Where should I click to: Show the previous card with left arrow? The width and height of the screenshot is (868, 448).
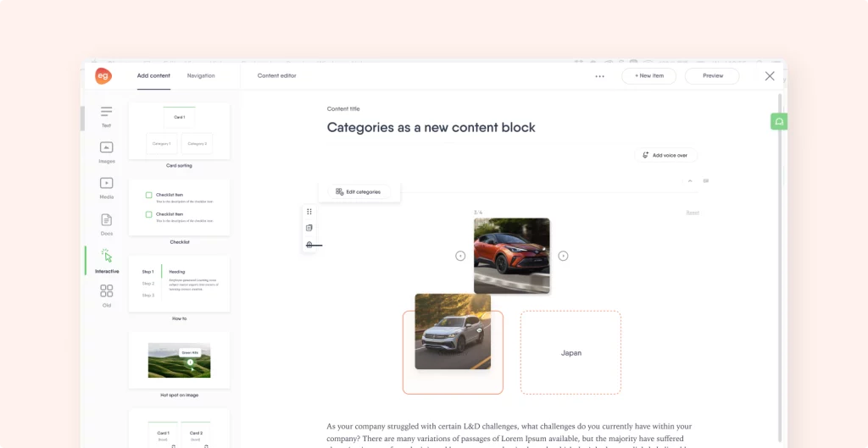(x=460, y=256)
